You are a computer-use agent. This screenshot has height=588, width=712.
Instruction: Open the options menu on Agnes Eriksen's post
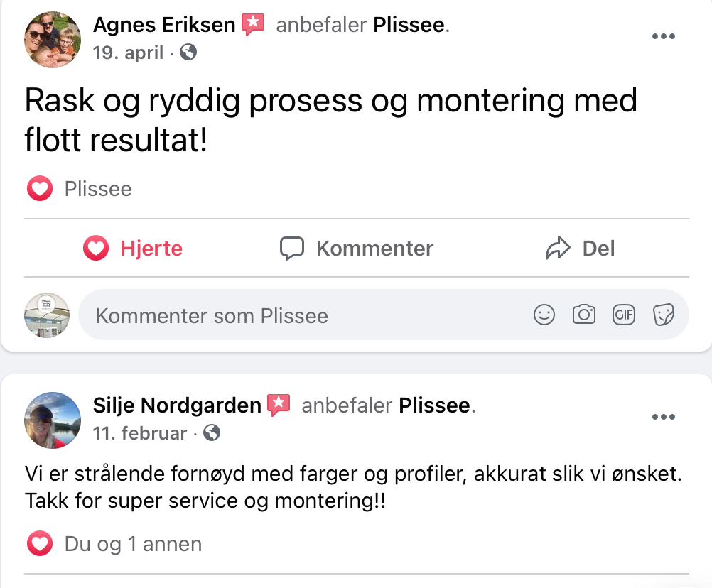pyautogui.click(x=663, y=37)
